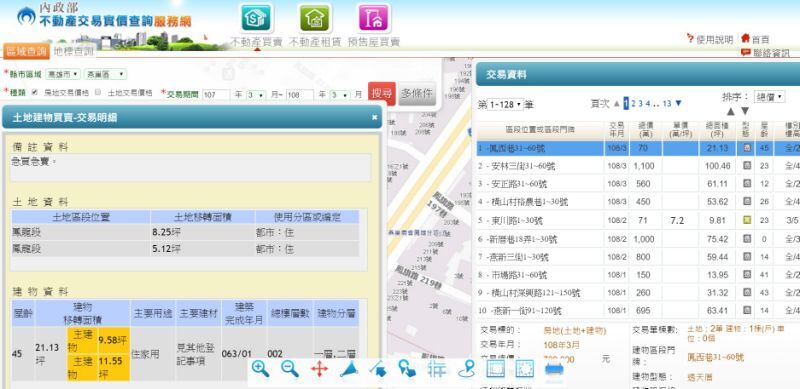Click the 交易年月 column header
The width and height of the screenshot is (800, 389).
click(x=617, y=130)
